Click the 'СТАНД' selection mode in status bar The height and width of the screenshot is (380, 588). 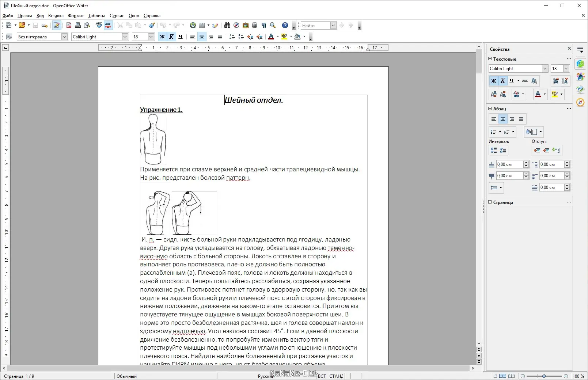tap(336, 376)
